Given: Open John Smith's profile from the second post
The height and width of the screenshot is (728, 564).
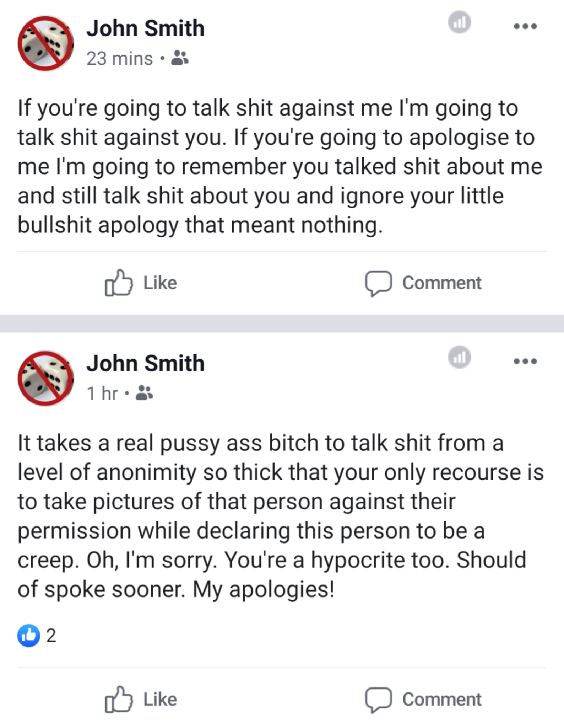Looking at the screenshot, I should tap(146, 363).
